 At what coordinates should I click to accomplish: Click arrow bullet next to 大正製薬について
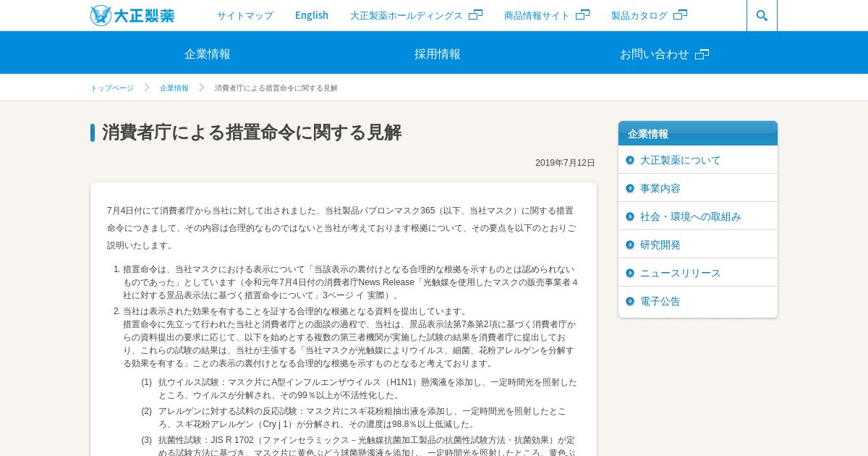(630, 160)
